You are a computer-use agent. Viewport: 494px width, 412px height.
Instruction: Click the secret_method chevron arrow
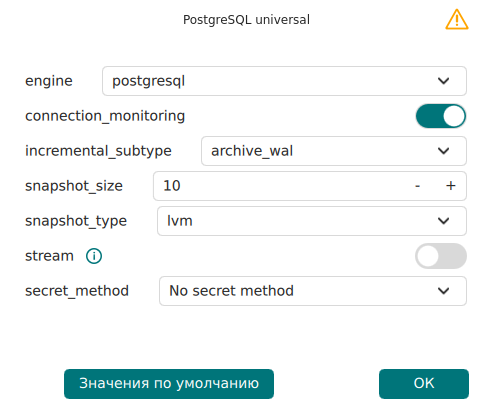click(443, 291)
